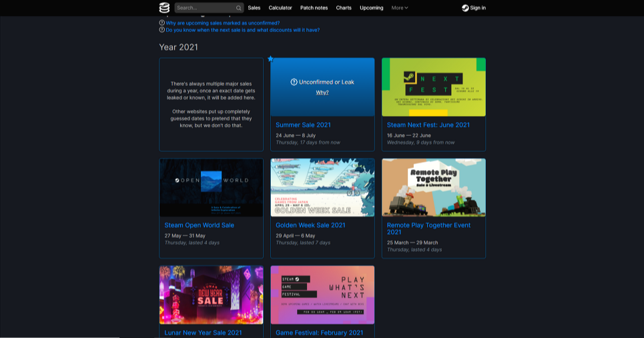Click 'Thursday, lasted 7 days' text
The height and width of the screenshot is (338, 644).
point(303,243)
